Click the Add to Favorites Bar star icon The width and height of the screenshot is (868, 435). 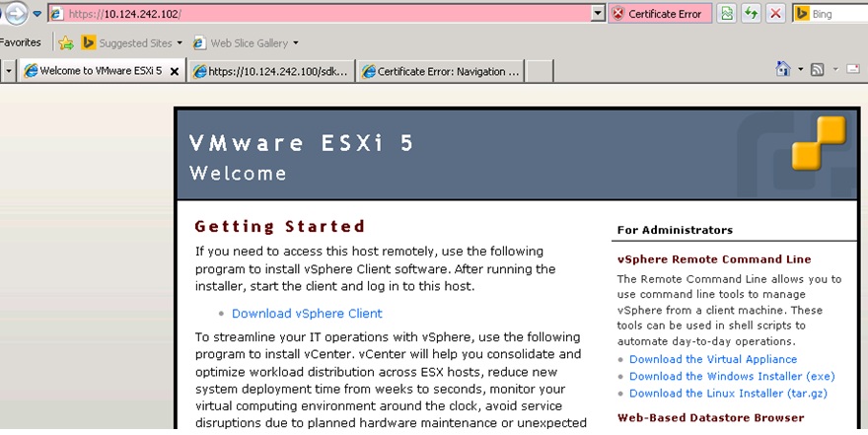(x=66, y=42)
